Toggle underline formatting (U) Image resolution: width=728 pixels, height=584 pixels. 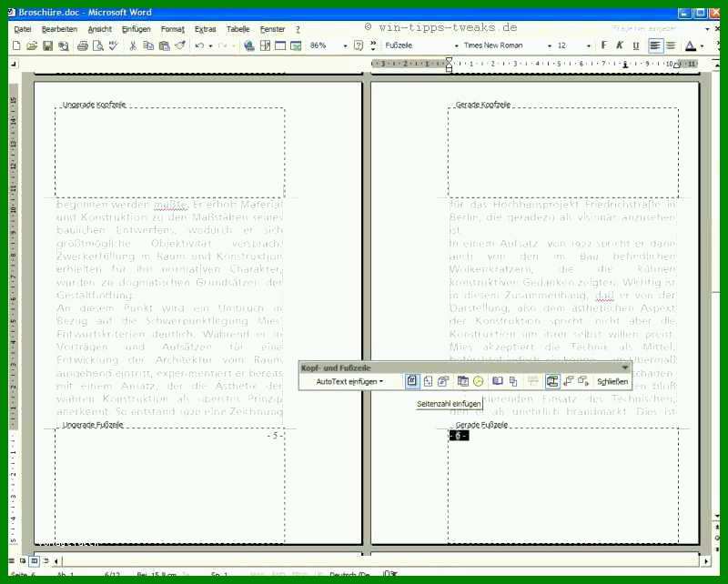(x=635, y=45)
